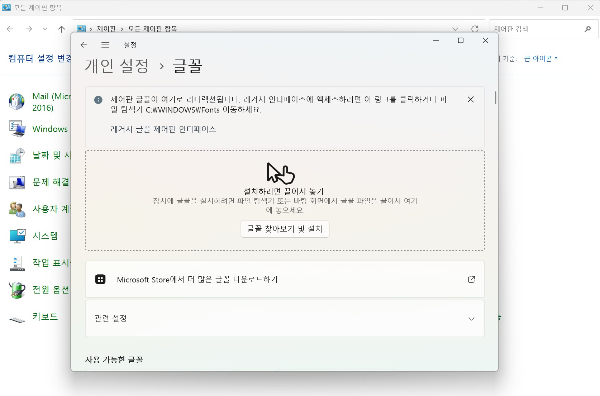Open the Taskbar item icon in Control Panel
The height and width of the screenshot is (396, 600).
[x=17, y=263]
